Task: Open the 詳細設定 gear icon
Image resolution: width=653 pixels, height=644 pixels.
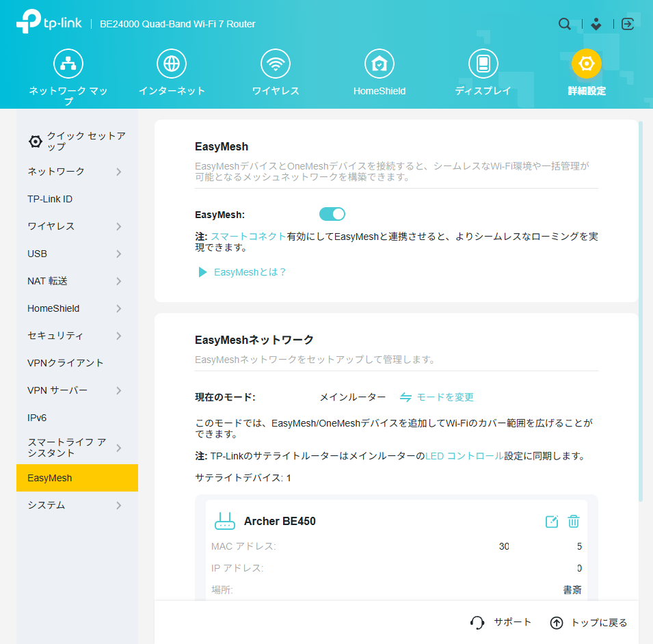Action: pos(587,64)
